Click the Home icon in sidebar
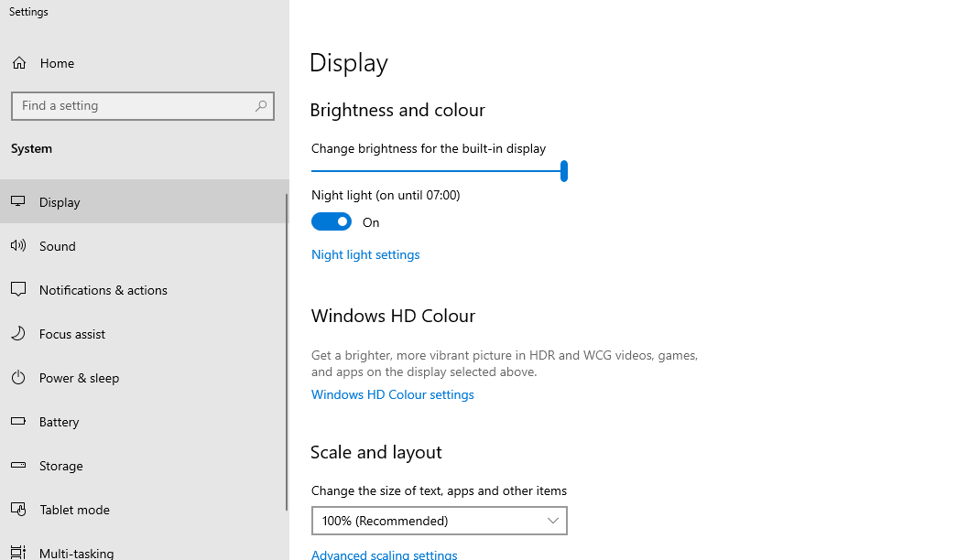979x560 pixels. [x=19, y=63]
